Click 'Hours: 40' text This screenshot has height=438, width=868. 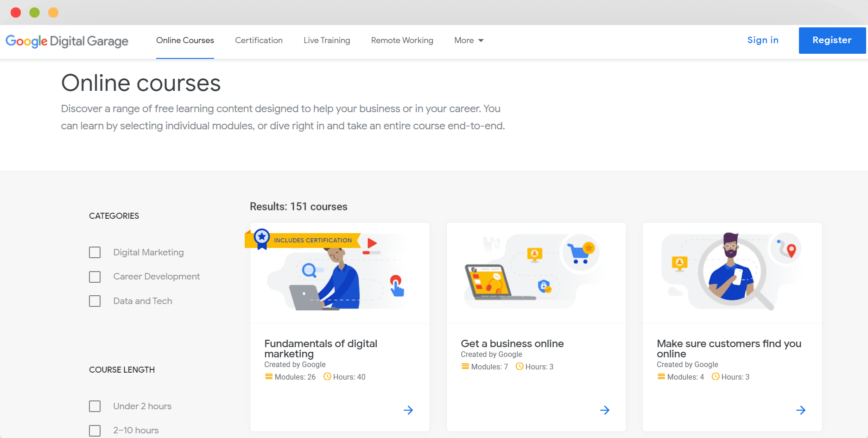click(x=349, y=377)
